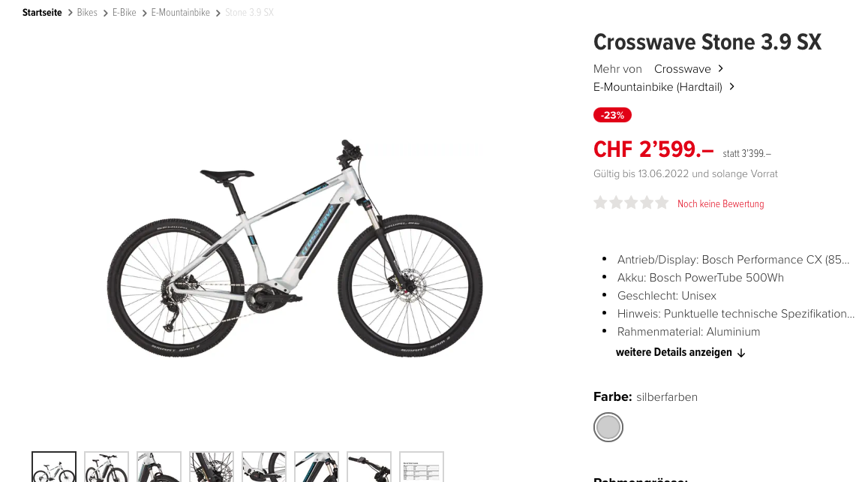Image resolution: width=868 pixels, height=482 pixels.
Task: Open the Bikes breadcrumb
Action: tap(87, 12)
